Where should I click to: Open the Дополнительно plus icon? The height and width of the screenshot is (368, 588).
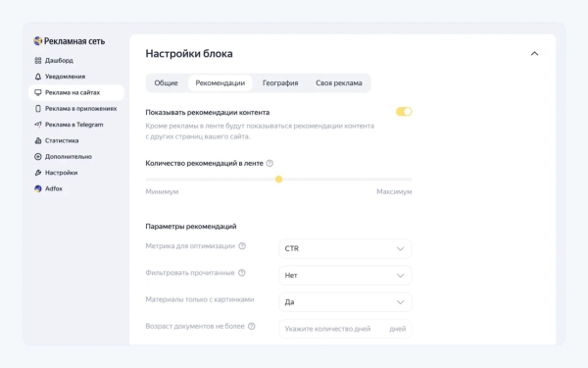click(x=38, y=157)
